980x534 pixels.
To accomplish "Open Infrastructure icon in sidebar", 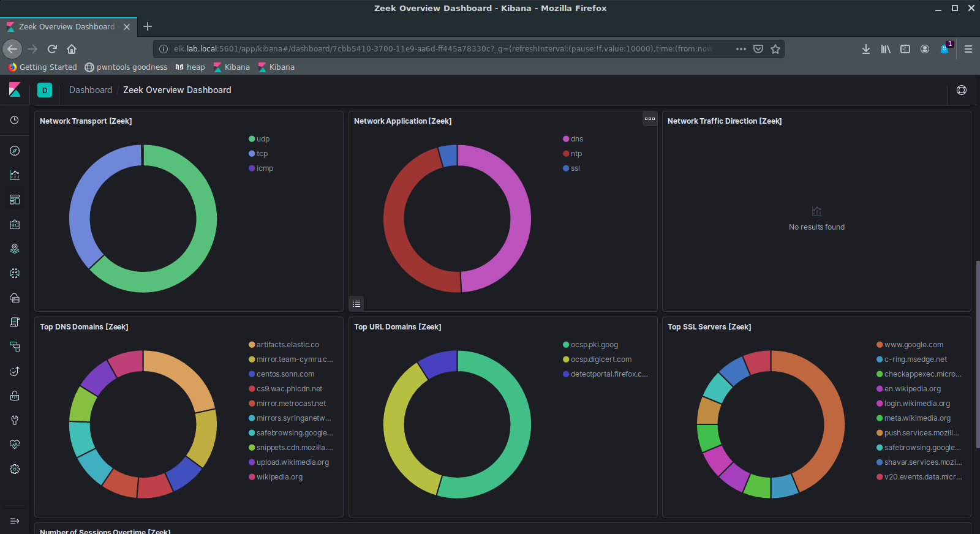I will 15,298.
